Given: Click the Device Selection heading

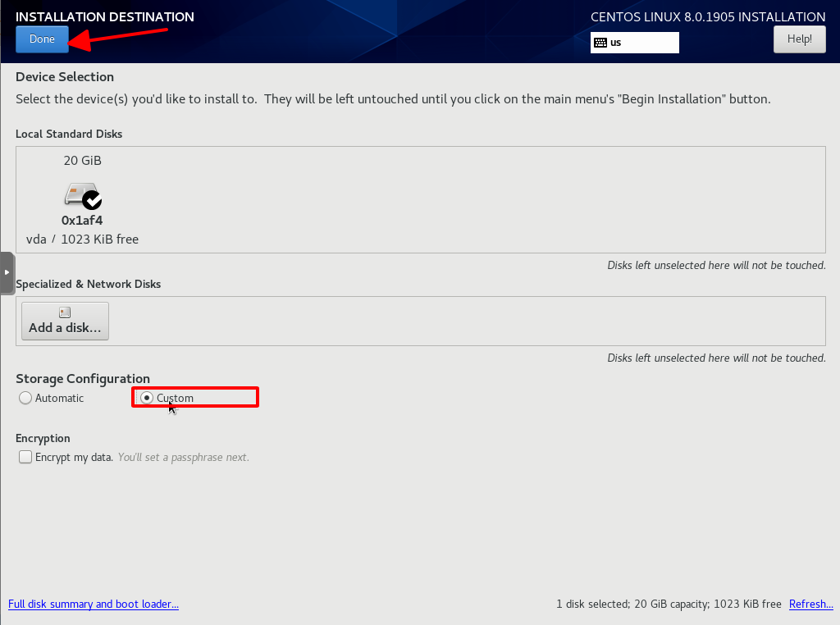Looking at the screenshot, I should (x=65, y=76).
